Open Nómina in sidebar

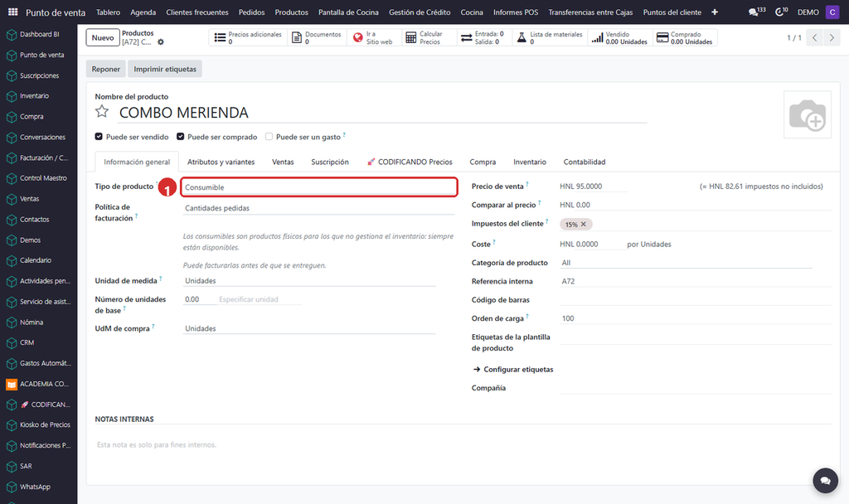[x=32, y=322]
